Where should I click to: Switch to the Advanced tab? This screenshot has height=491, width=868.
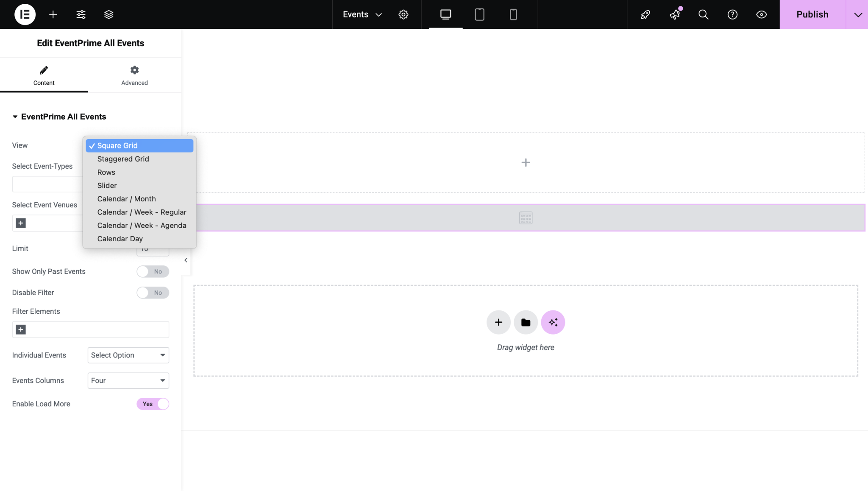tap(134, 75)
